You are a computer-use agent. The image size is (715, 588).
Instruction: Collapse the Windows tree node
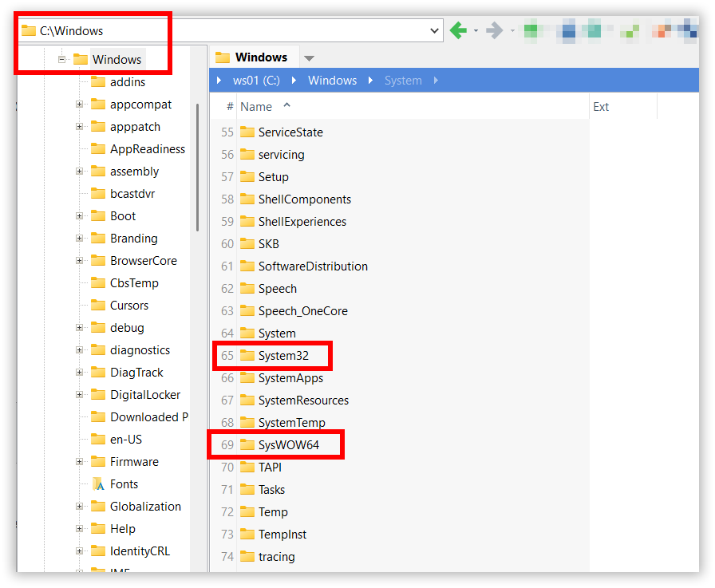61,59
